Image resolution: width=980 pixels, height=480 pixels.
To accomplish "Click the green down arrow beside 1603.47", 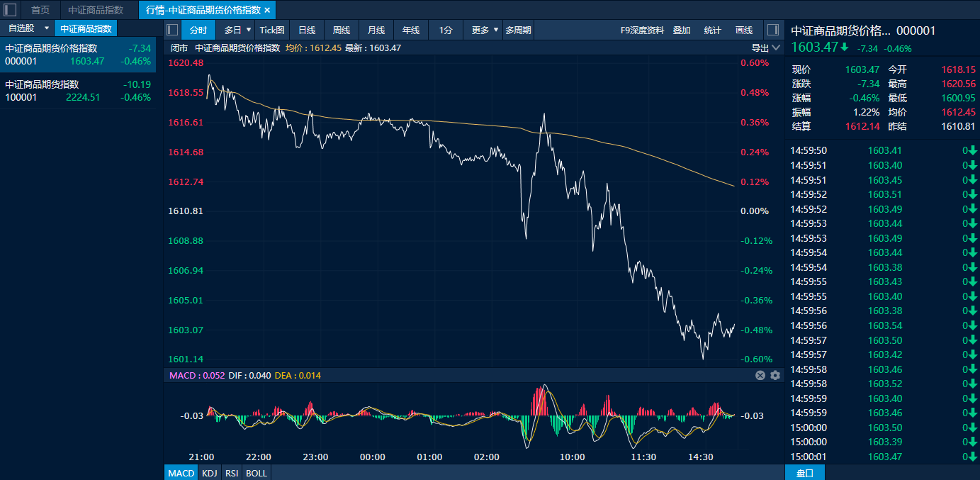I will point(845,48).
